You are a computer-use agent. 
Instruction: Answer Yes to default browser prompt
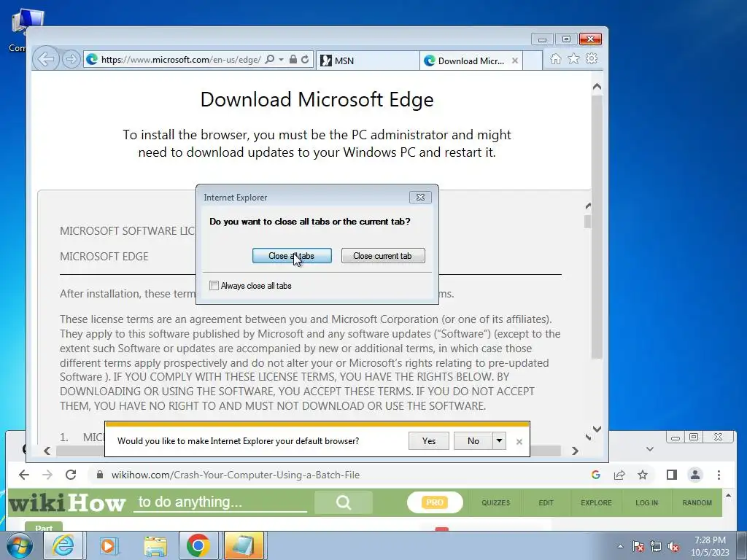click(429, 441)
